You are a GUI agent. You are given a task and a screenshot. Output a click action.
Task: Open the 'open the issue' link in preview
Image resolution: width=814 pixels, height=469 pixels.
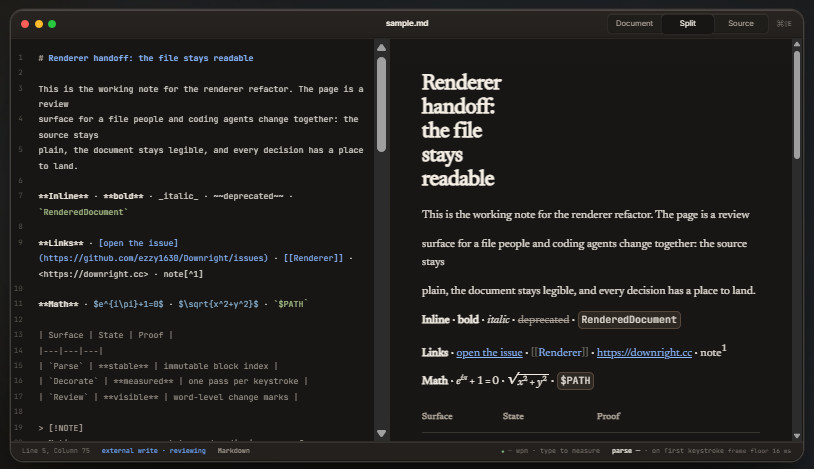point(489,352)
